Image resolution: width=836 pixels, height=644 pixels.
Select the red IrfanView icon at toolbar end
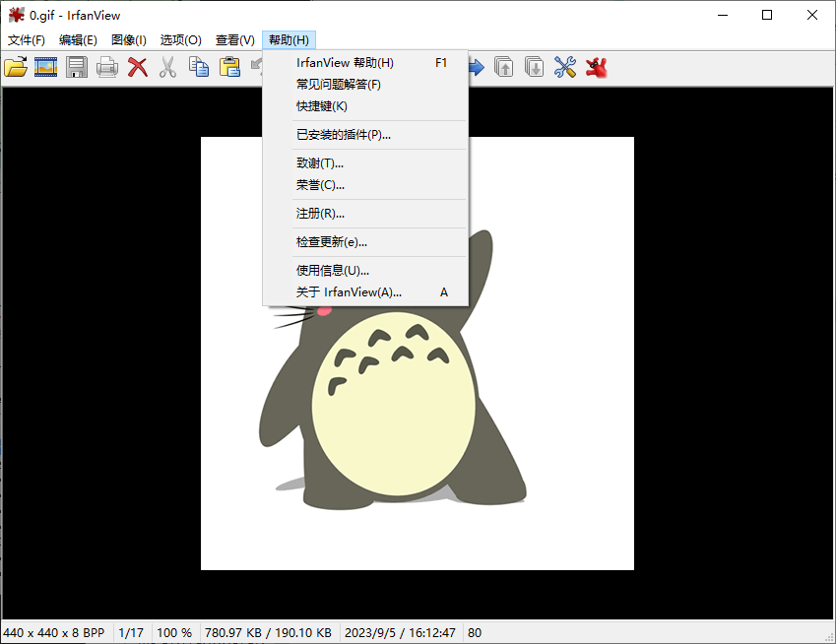pos(595,67)
